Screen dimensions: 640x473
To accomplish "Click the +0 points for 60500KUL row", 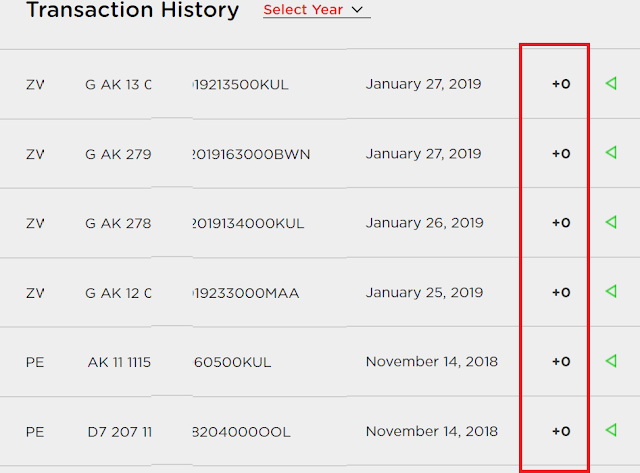I will 561,362.
